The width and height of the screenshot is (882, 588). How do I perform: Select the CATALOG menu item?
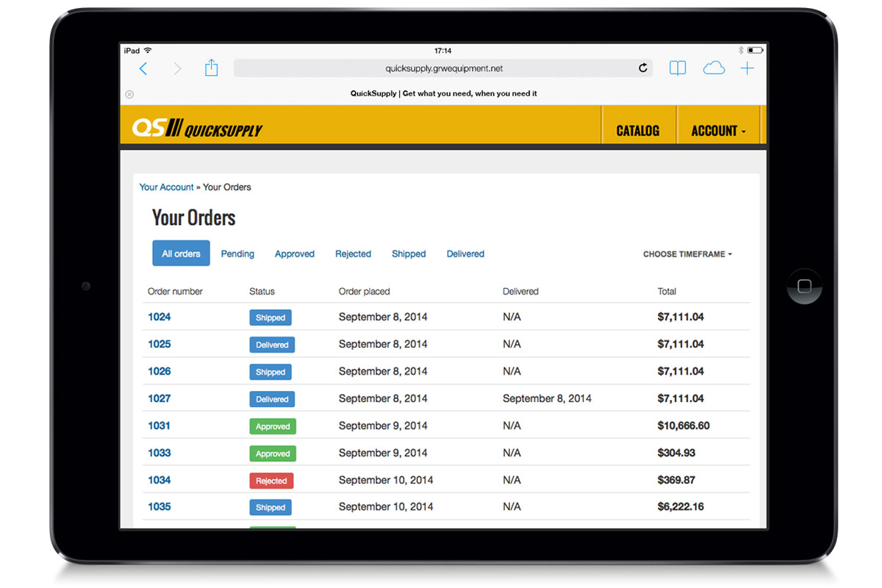[x=637, y=130]
